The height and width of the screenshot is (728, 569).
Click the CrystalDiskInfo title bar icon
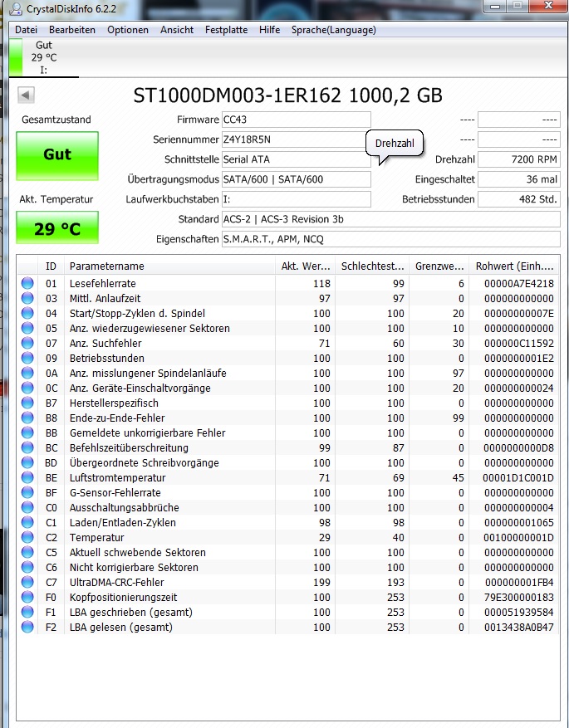pos(17,8)
